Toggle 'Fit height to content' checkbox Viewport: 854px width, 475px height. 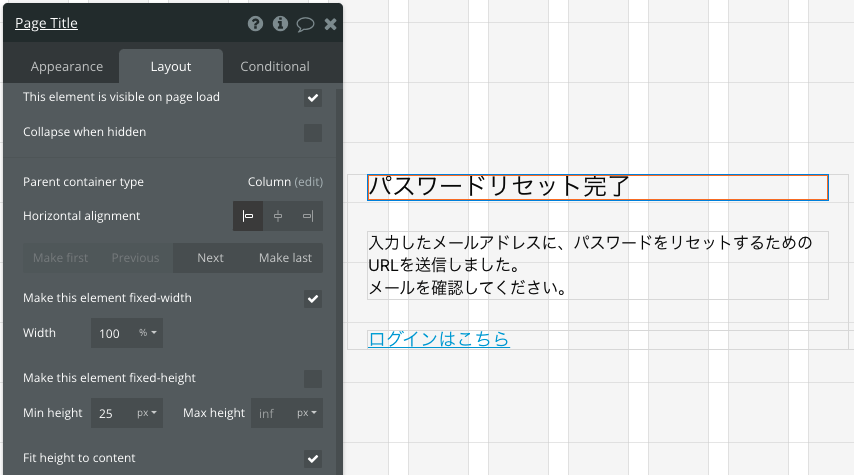click(313, 459)
